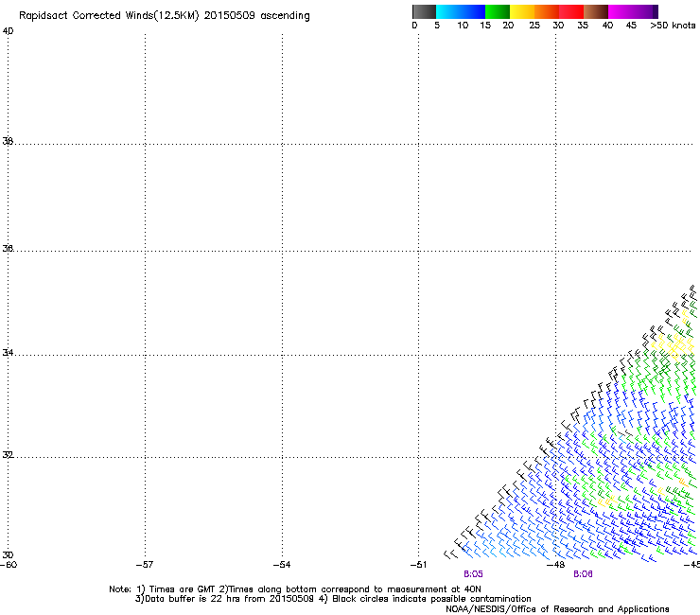Click the purple '8:06' swath time label
Viewport: 700px width, 615px height.
(583, 574)
